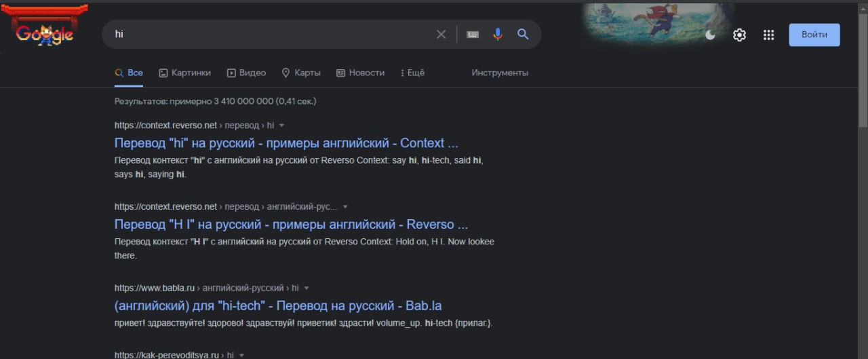
Task: Clear the search query with X
Action: [441, 34]
